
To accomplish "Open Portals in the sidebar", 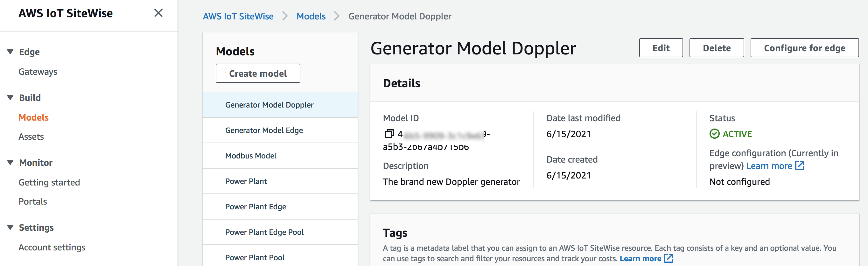I will 33,201.
